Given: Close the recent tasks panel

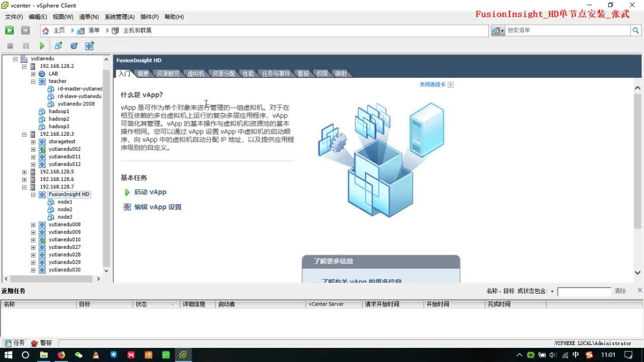Looking at the screenshot, I should [640, 290].
